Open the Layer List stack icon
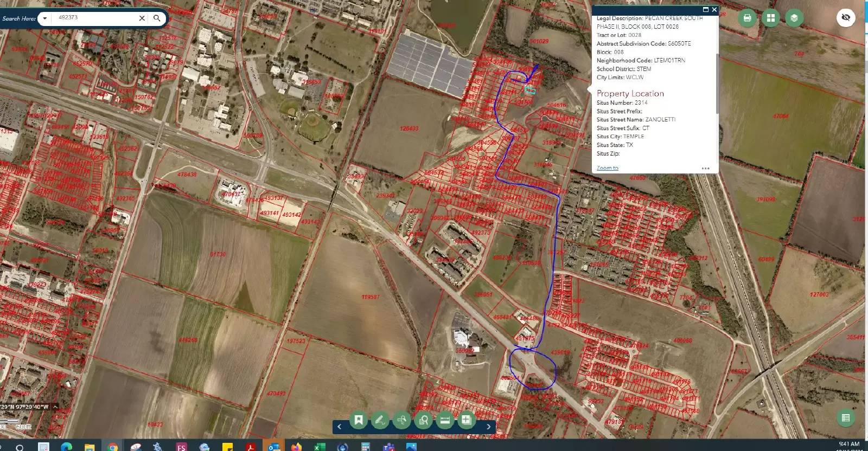This screenshot has height=451, width=868. [794, 18]
